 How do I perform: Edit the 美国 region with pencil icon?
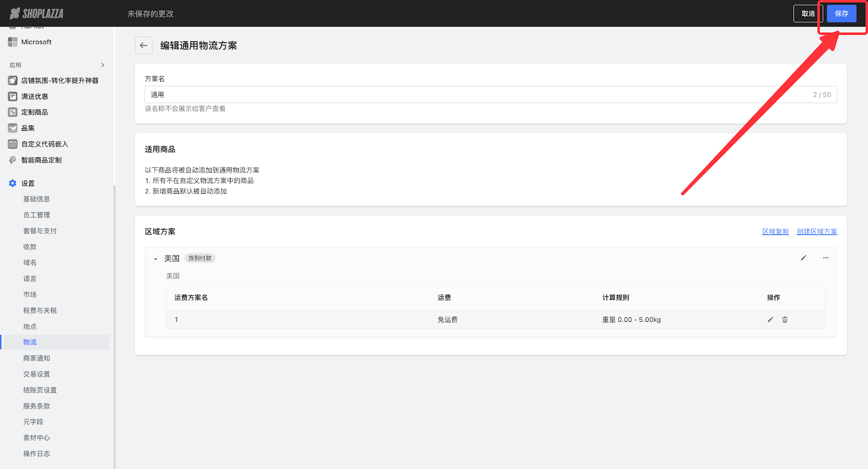point(803,258)
